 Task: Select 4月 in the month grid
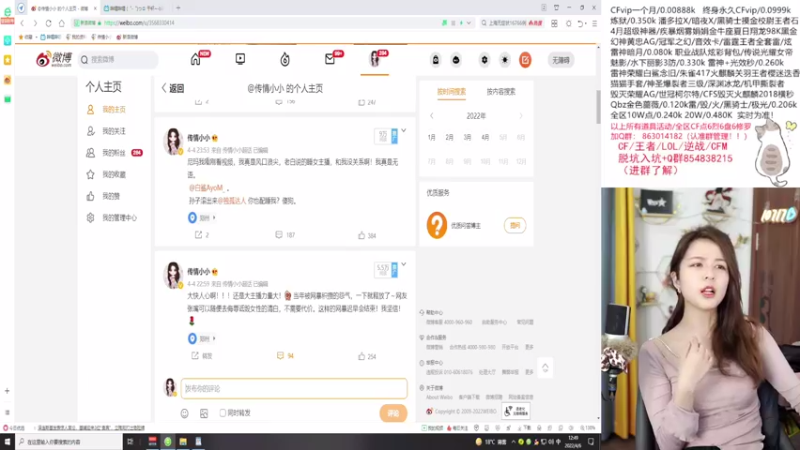485,137
